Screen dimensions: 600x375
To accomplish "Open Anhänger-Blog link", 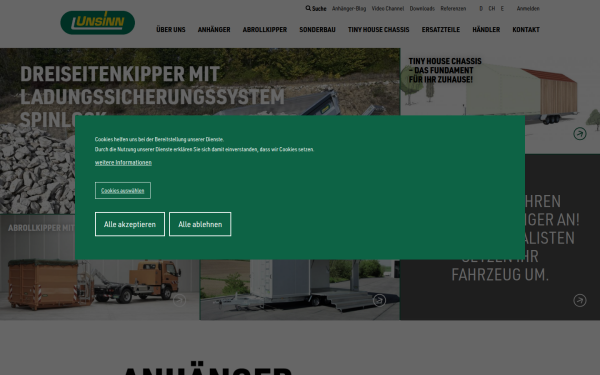I will 349,8.
